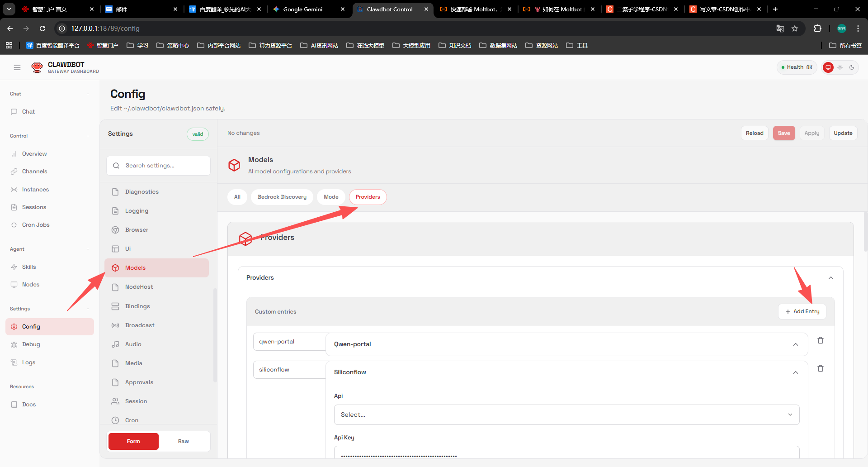Toggle the sidebar with the hamburger icon

pyautogui.click(x=17, y=67)
